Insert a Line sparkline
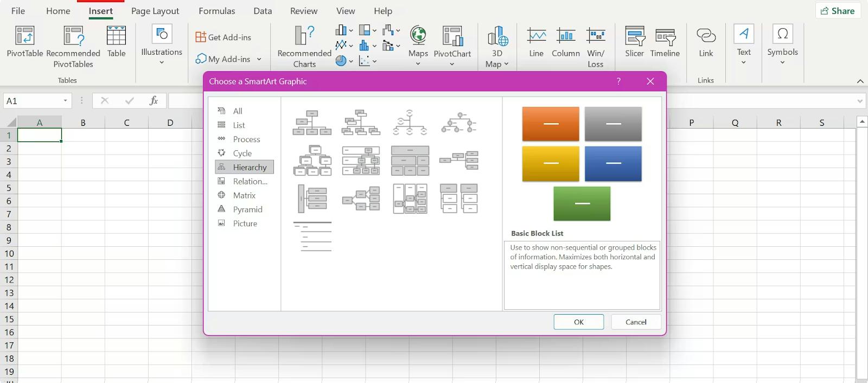The width and height of the screenshot is (868, 383). click(536, 42)
